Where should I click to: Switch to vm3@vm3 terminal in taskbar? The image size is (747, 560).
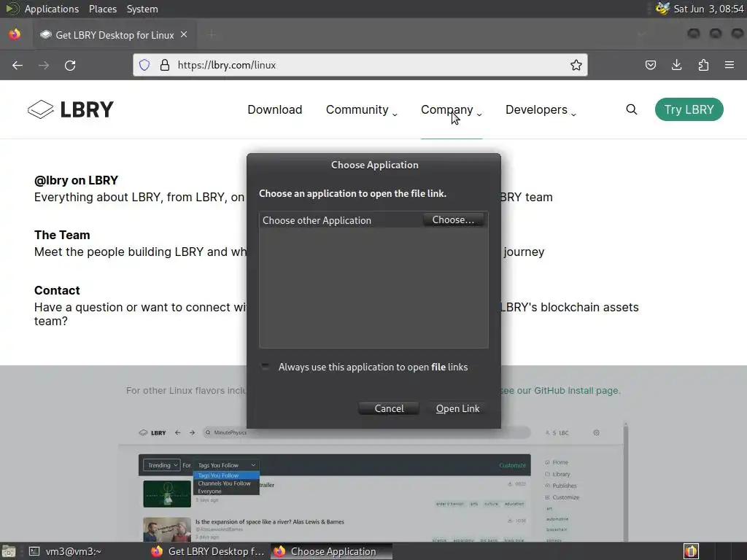pyautogui.click(x=65, y=551)
